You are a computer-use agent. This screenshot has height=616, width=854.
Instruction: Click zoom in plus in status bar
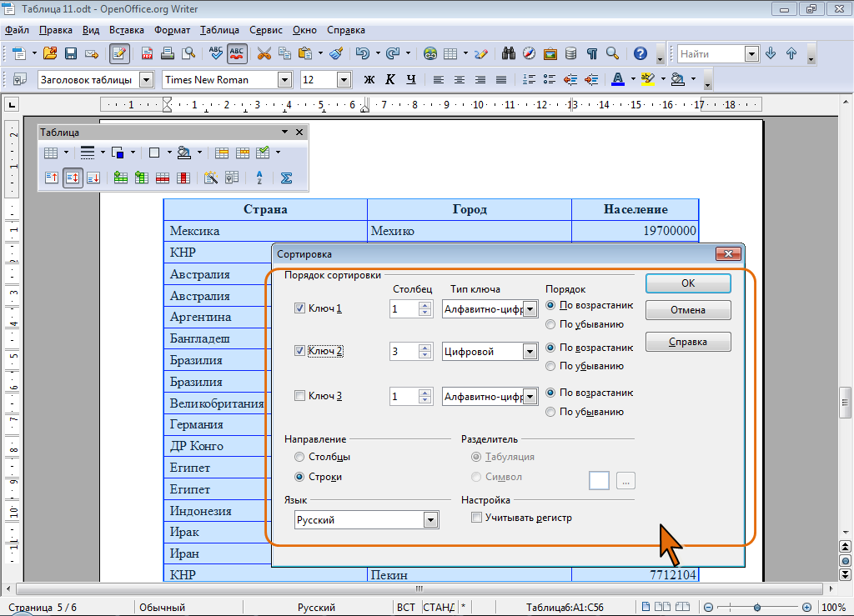806,607
